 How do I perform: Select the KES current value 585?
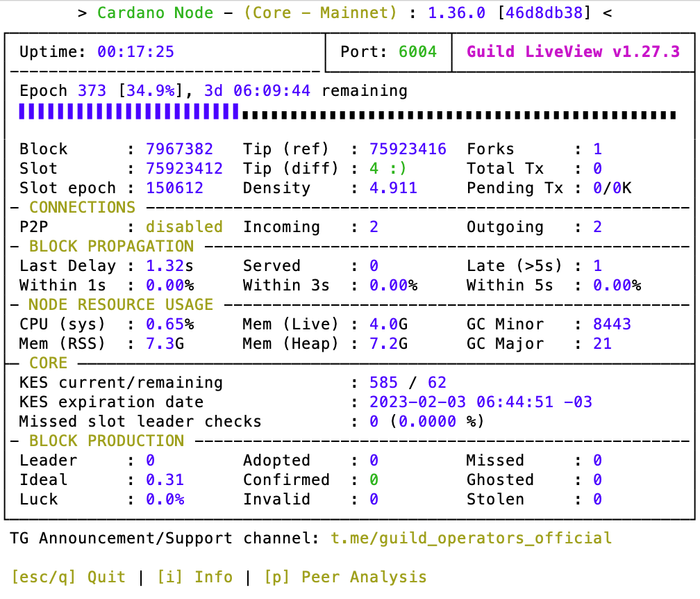(x=383, y=382)
